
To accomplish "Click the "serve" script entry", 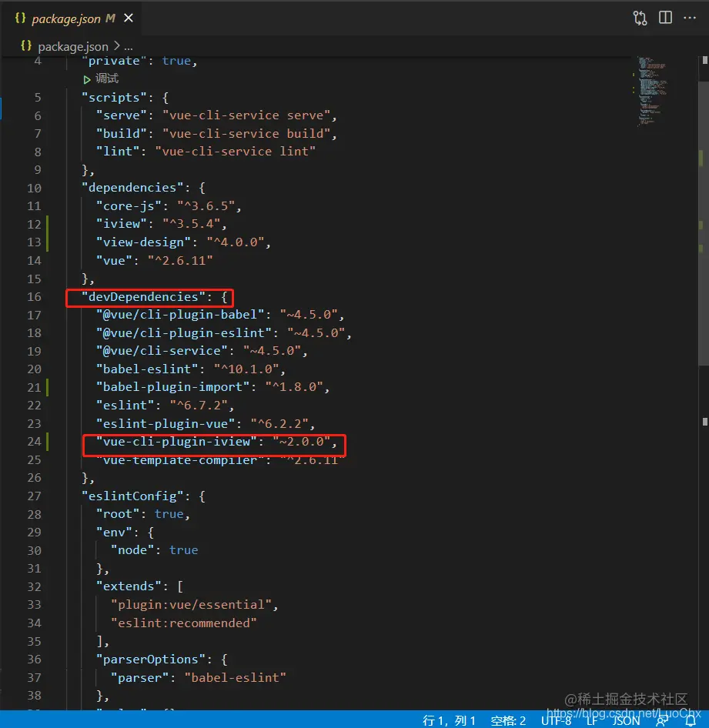I will click(216, 115).
